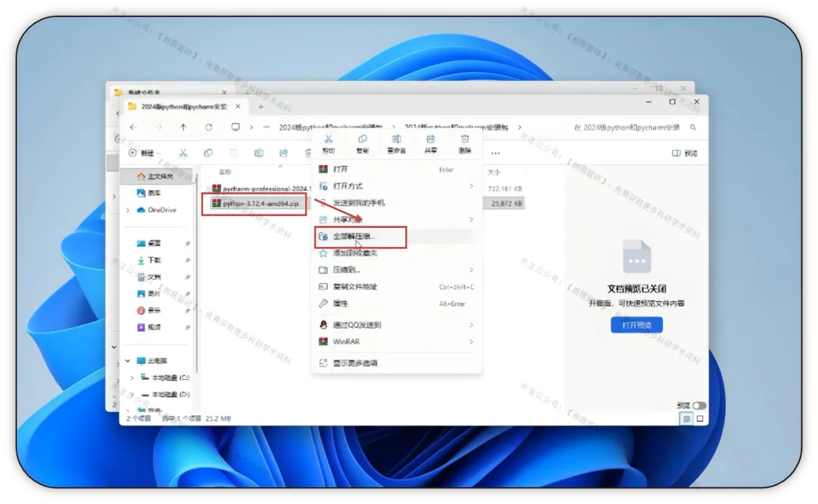Viewport: 818px width, 504px height.
Task: Click 显示更多选项 in context menu
Action: (396, 363)
